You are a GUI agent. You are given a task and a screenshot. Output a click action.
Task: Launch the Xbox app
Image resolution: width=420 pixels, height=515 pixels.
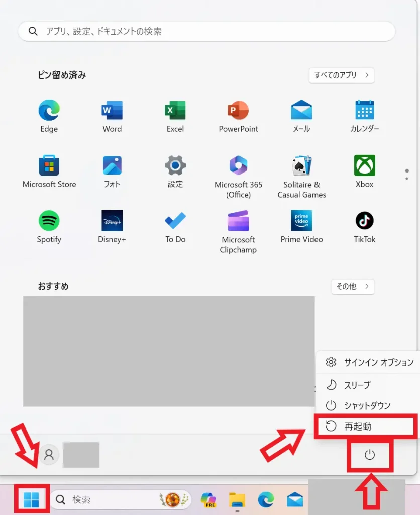click(x=365, y=171)
